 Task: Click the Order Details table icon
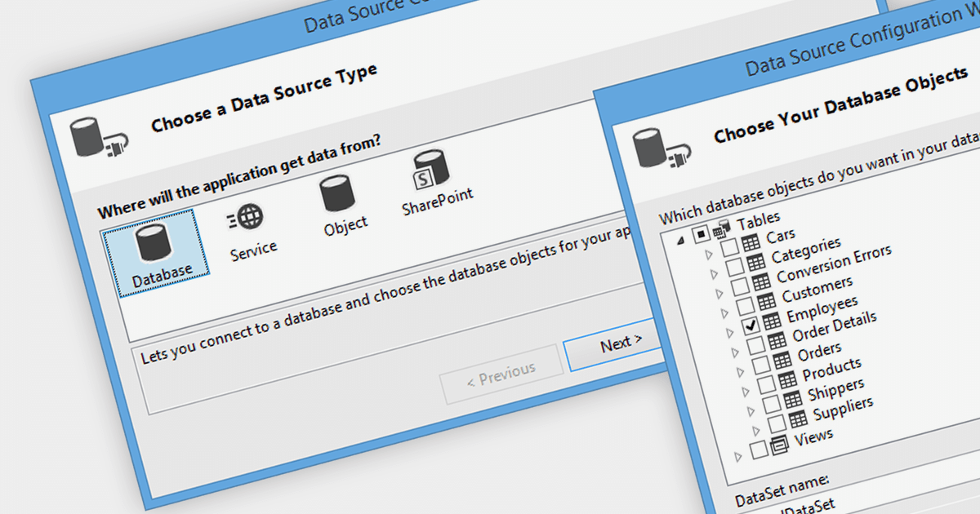(x=772, y=322)
